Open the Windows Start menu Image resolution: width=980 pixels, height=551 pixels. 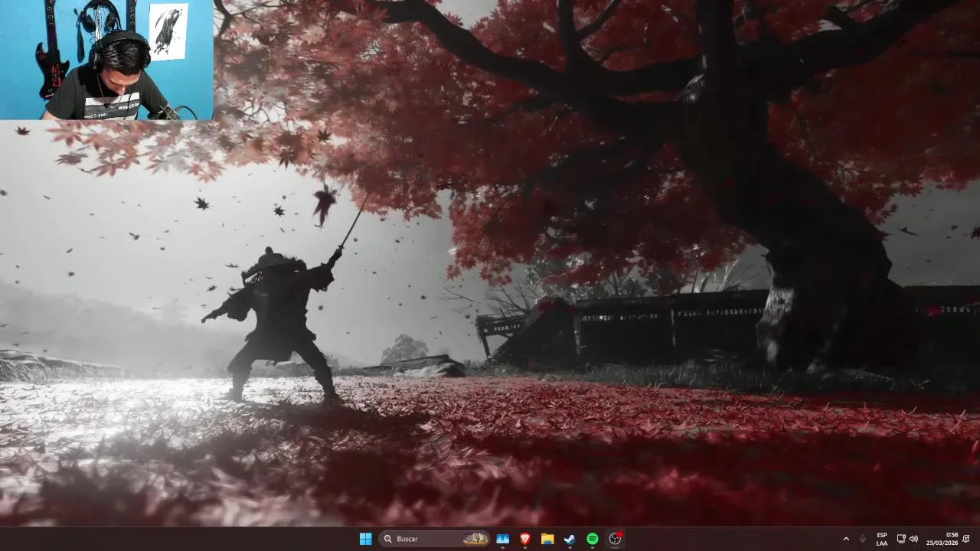point(366,539)
